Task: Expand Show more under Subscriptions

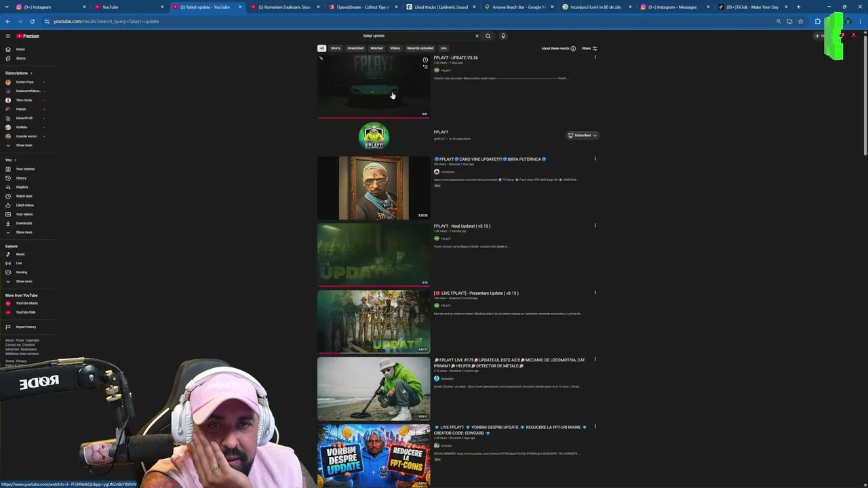Action: (x=24, y=145)
